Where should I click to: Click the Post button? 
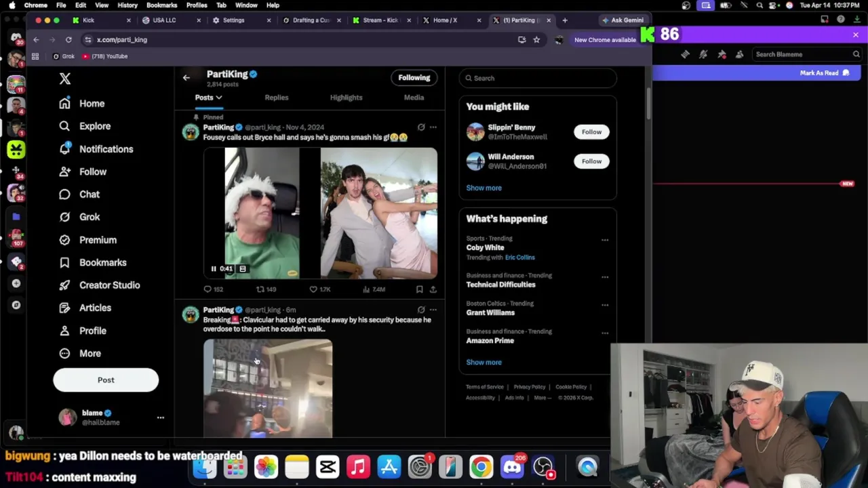[106, 380]
